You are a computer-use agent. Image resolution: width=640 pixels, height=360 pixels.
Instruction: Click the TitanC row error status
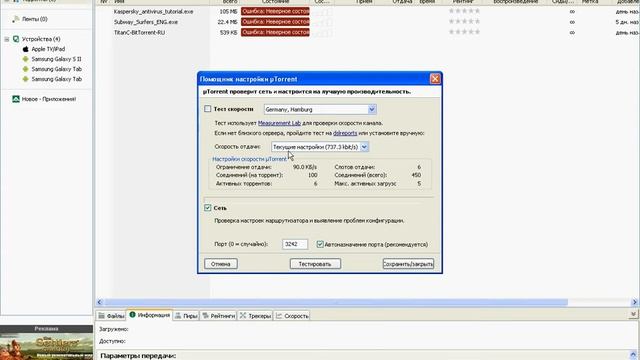[x=275, y=32]
